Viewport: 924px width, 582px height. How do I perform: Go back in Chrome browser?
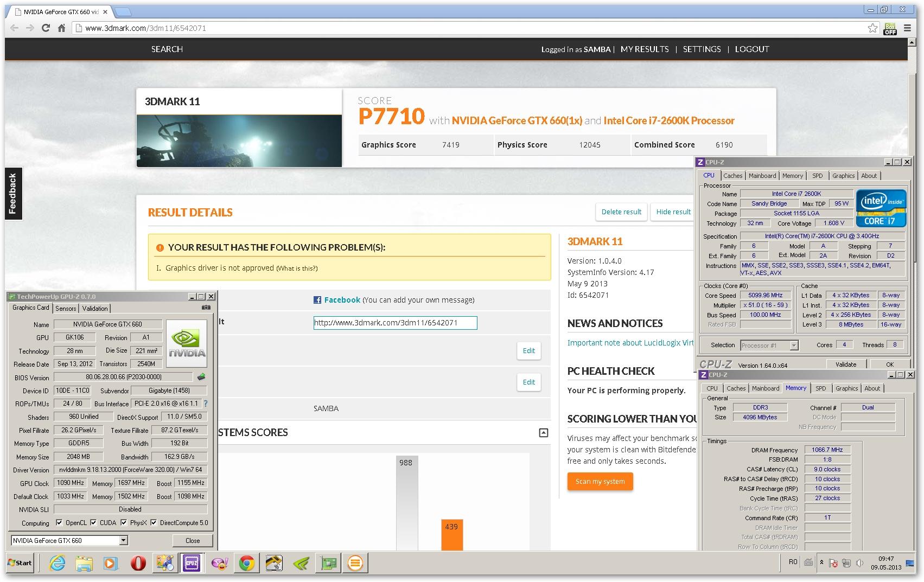point(14,28)
